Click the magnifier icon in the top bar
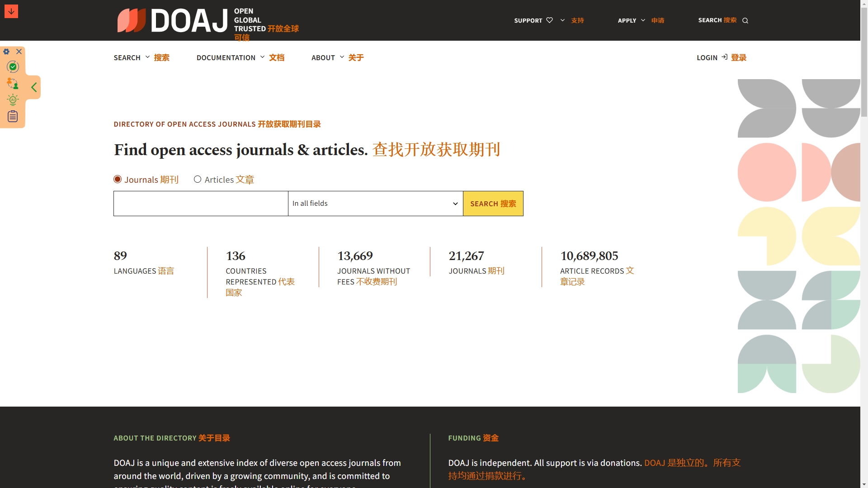The image size is (868, 488). (745, 20)
